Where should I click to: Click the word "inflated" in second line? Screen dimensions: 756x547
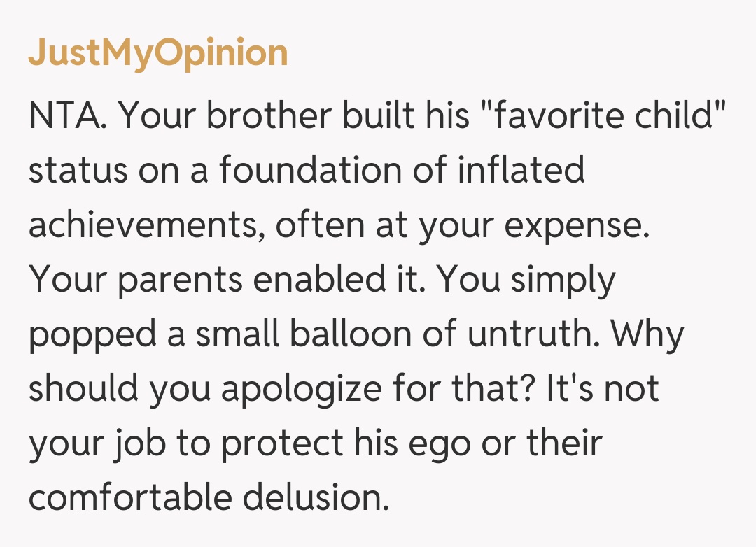(521, 170)
